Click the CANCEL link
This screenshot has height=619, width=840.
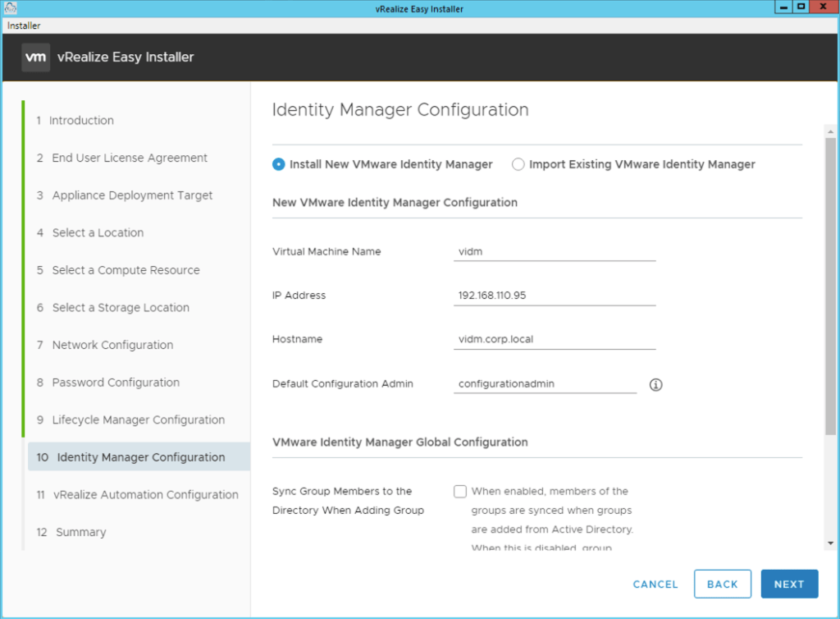[655, 585]
